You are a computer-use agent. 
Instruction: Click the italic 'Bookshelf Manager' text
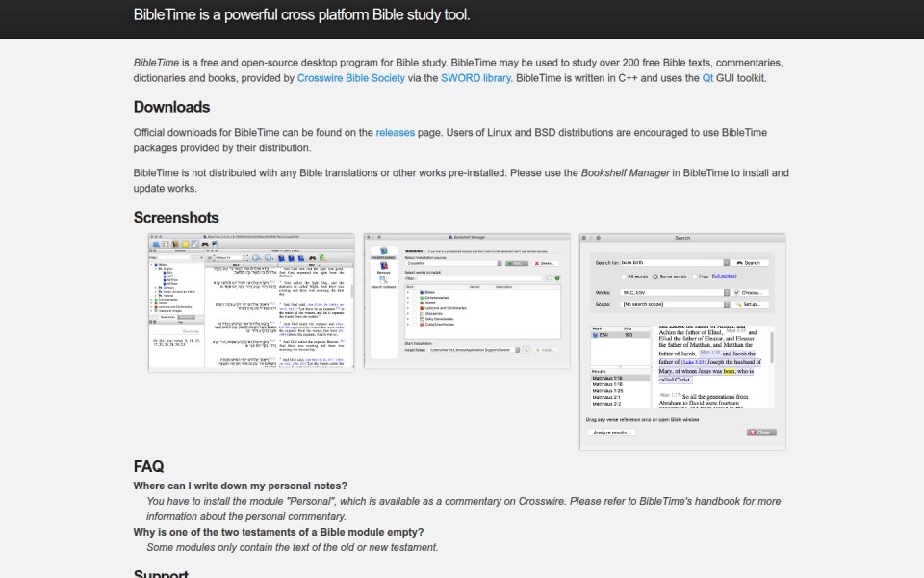(x=626, y=173)
